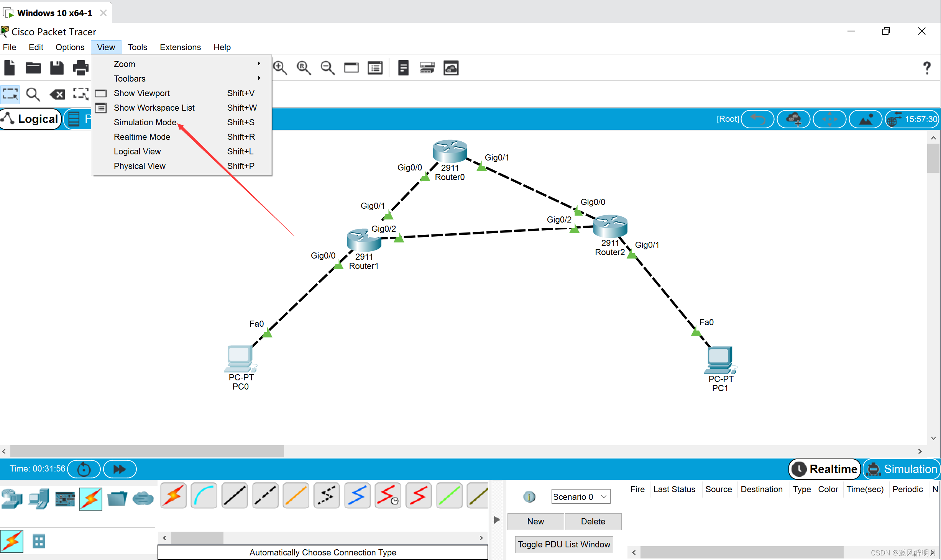Click the Power Cycle Devices icon
Viewport: 941px width, 560px height.
(x=84, y=469)
